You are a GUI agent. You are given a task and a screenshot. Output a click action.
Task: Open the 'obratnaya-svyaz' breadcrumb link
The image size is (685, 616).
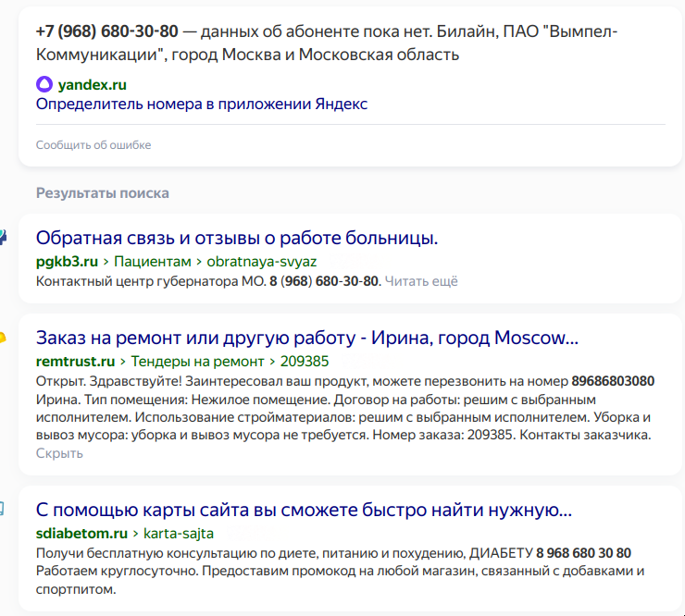click(x=262, y=262)
